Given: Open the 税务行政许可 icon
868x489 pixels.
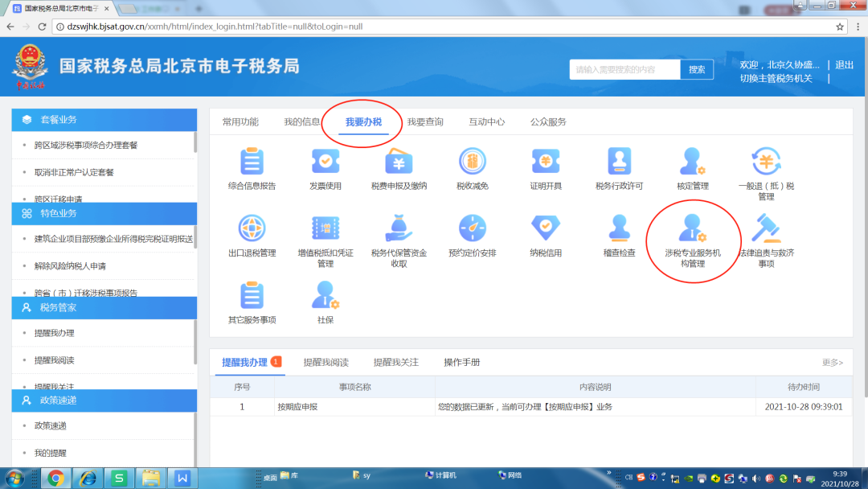Looking at the screenshot, I should 619,162.
